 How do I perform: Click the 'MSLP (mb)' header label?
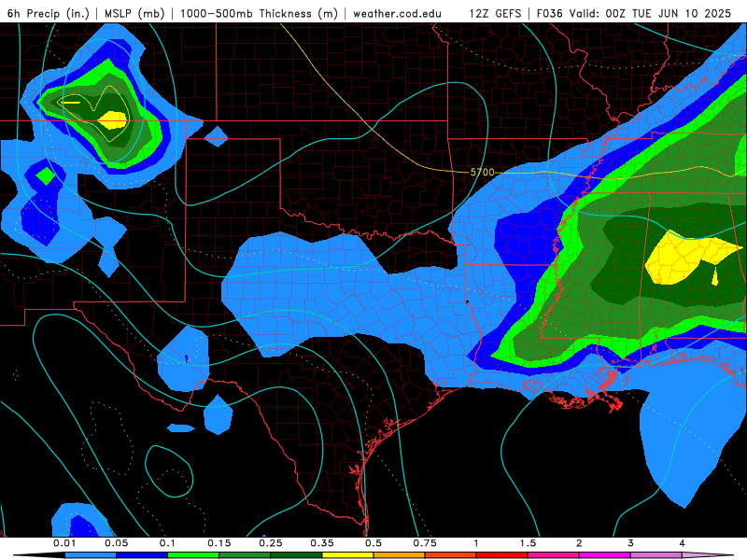(134, 13)
